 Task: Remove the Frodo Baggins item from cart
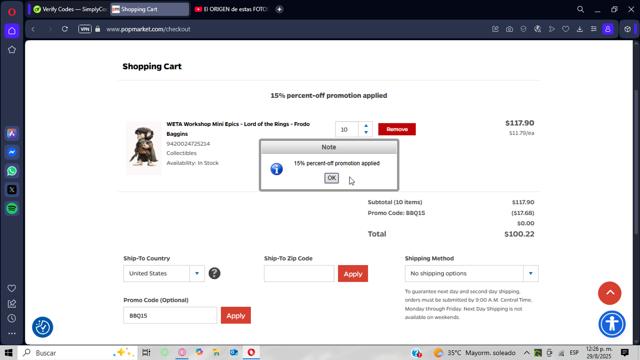tap(397, 129)
